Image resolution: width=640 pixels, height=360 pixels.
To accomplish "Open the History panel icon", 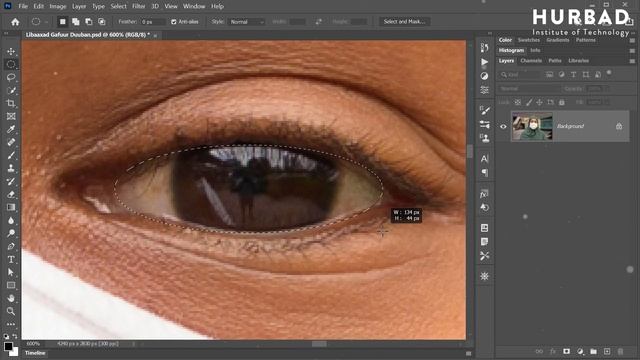I will click(484, 48).
